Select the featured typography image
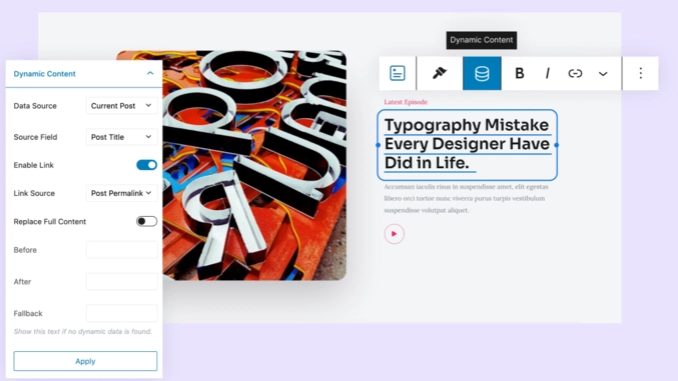The height and width of the screenshot is (381, 678). [x=254, y=165]
